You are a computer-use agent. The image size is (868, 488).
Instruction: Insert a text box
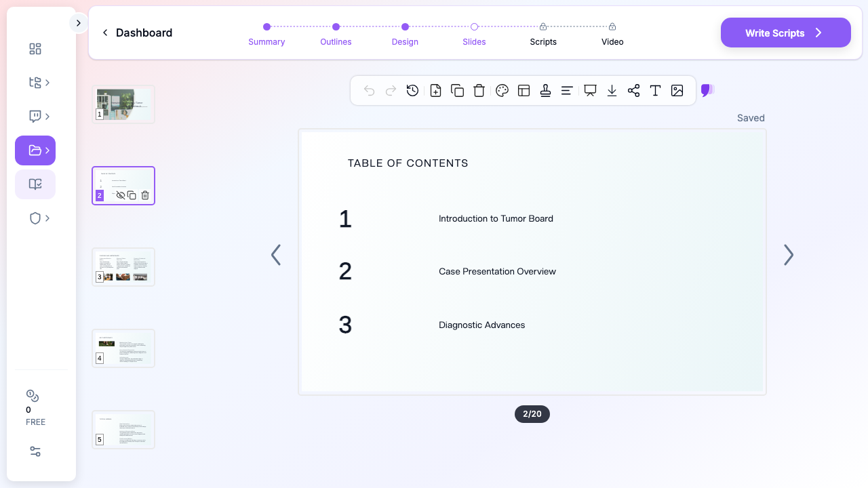click(x=655, y=91)
